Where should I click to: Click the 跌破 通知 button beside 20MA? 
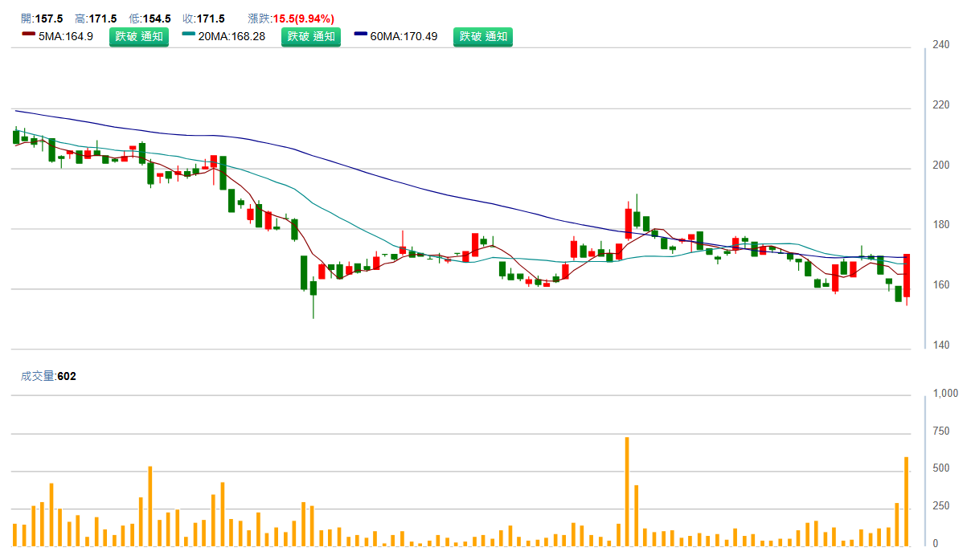[311, 37]
